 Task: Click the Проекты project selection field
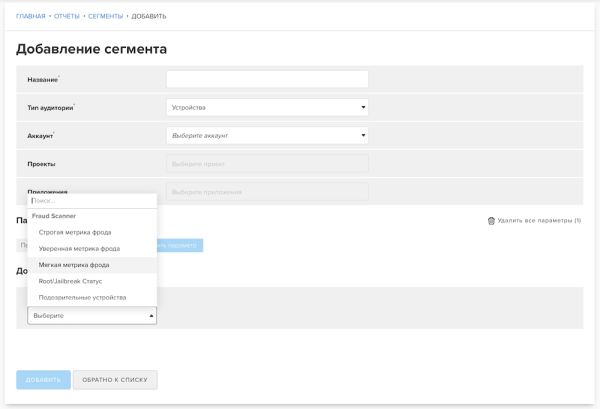[x=267, y=163]
